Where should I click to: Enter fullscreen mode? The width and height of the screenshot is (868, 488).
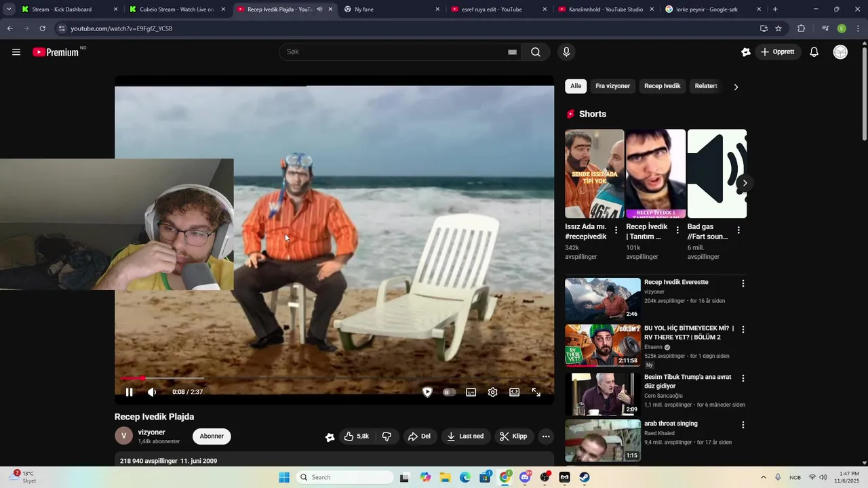coord(536,392)
